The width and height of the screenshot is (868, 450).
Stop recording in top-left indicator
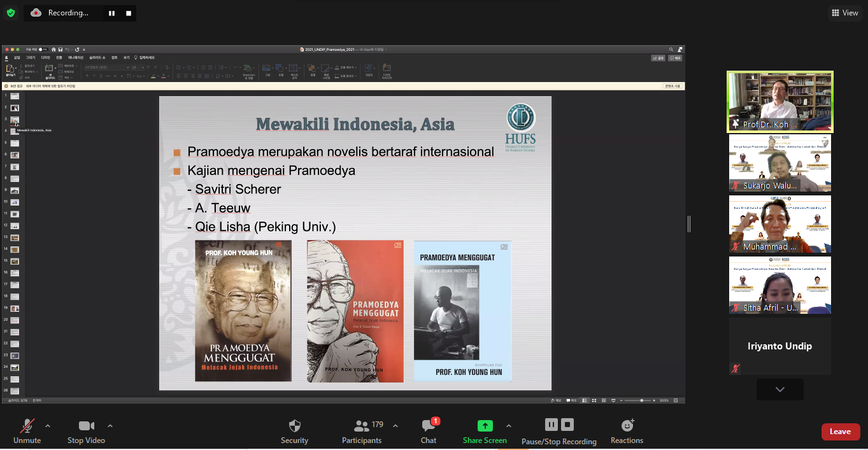[x=128, y=13]
